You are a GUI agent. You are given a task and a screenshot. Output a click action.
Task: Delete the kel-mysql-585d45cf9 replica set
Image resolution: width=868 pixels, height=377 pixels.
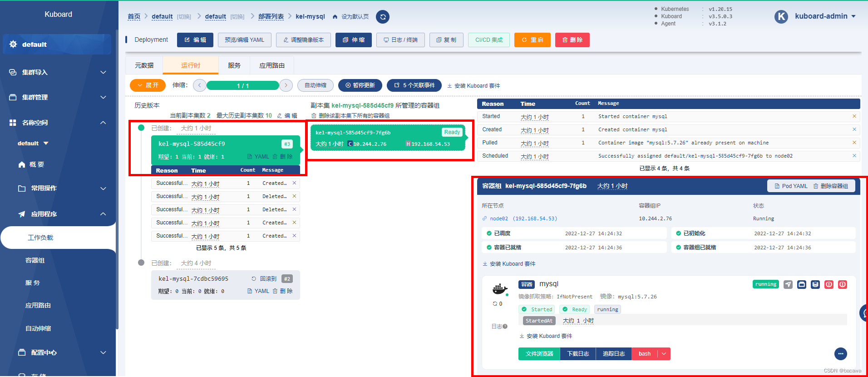pyautogui.click(x=282, y=157)
